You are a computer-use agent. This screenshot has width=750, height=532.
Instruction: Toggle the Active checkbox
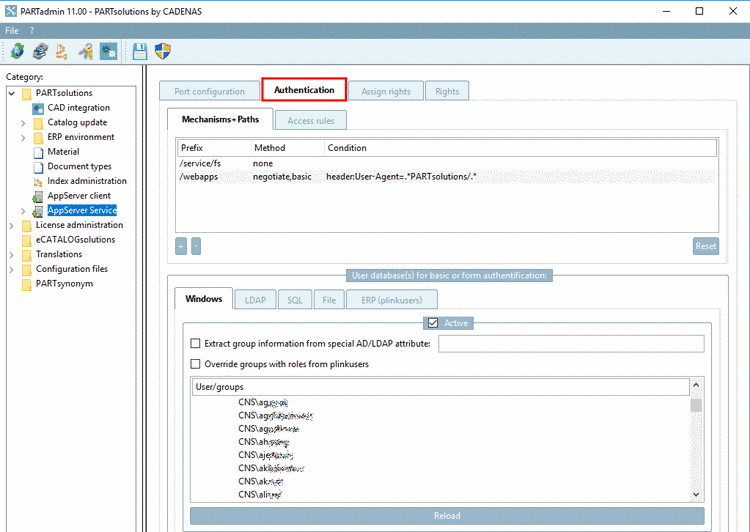click(433, 323)
